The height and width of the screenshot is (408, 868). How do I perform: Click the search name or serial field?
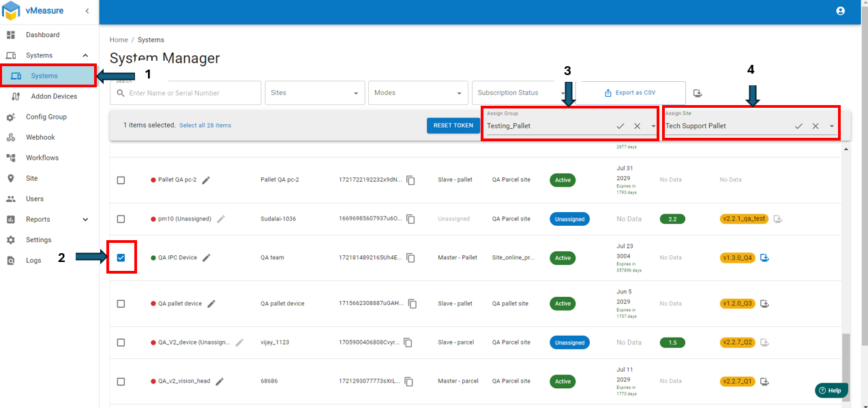(x=191, y=93)
